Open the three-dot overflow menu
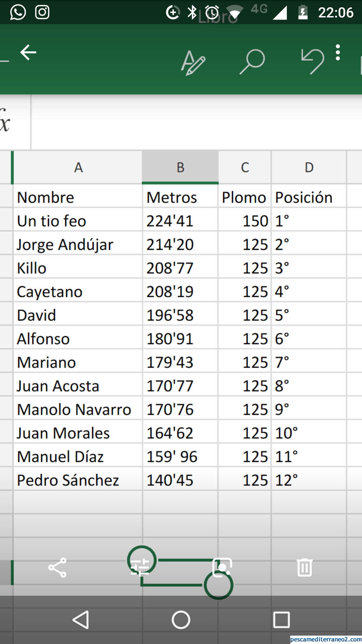Image resolution: width=362 pixels, height=644 pixels. [x=338, y=53]
